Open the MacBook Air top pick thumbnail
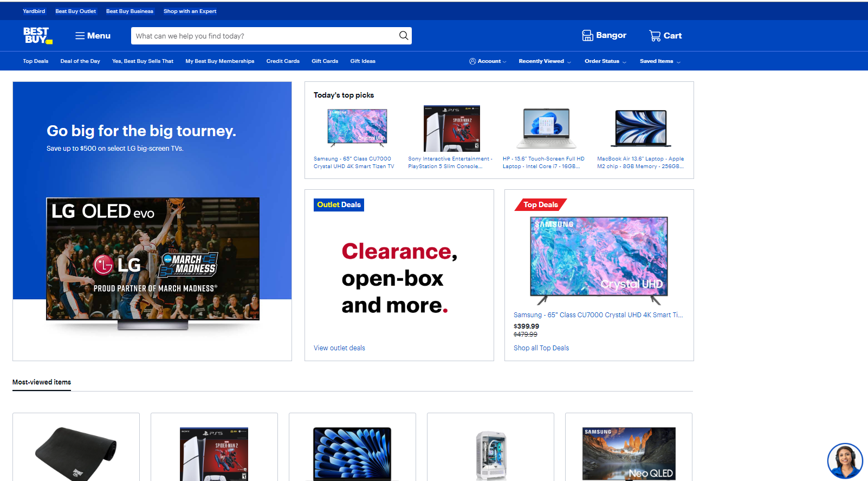This screenshot has height=481, width=868. 640,129
